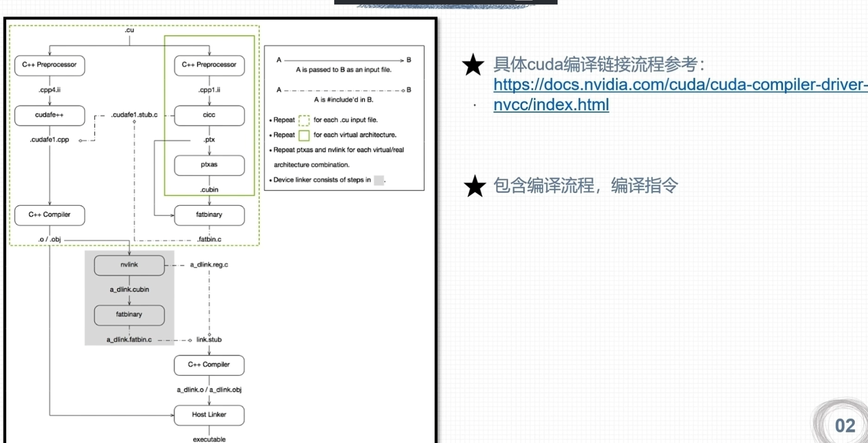Select the cudafe++ node in the diagram
This screenshot has height=443, width=868.
[x=50, y=115]
